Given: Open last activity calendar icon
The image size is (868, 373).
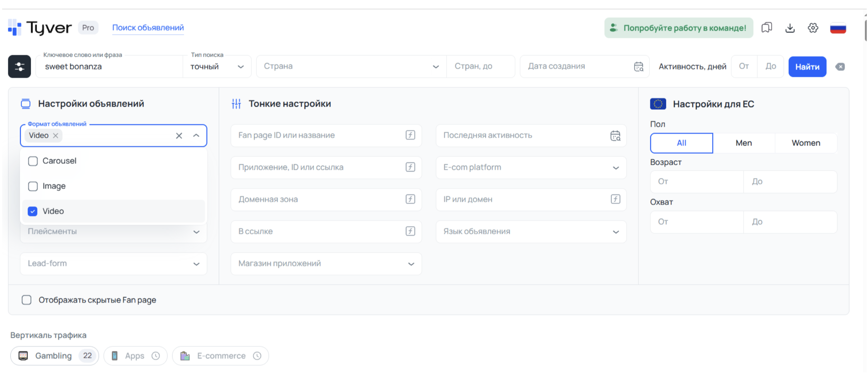Looking at the screenshot, I should pyautogui.click(x=615, y=136).
